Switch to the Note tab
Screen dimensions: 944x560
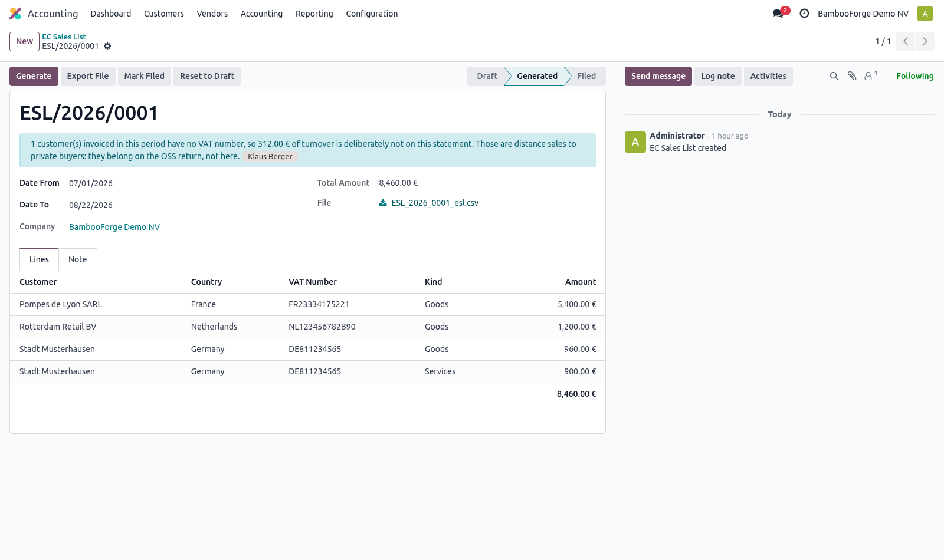coord(78,259)
